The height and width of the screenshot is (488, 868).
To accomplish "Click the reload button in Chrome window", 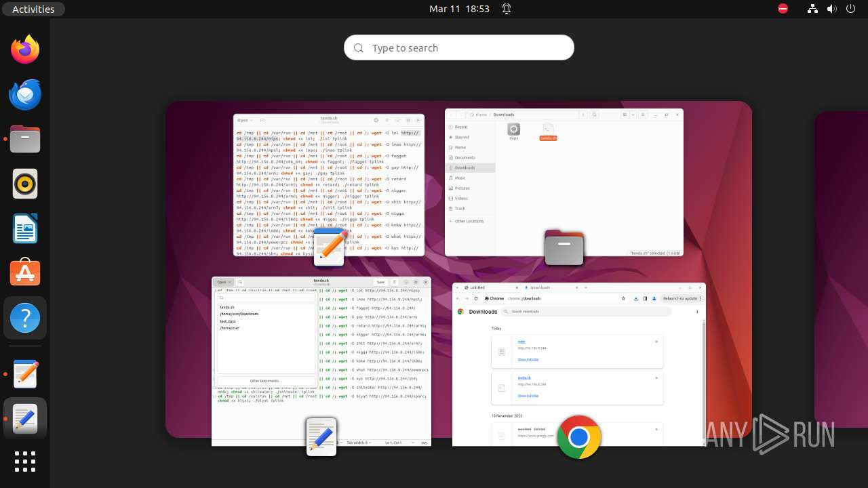I will tap(476, 298).
